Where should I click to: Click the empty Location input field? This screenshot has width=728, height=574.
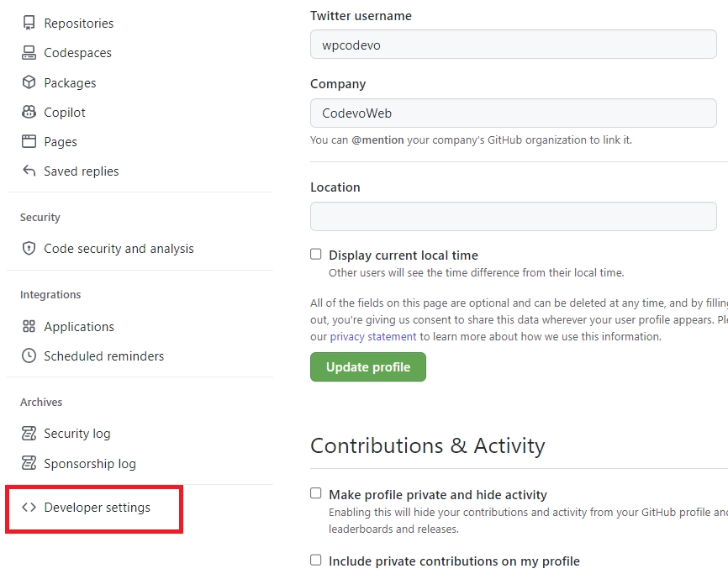tap(513, 216)
